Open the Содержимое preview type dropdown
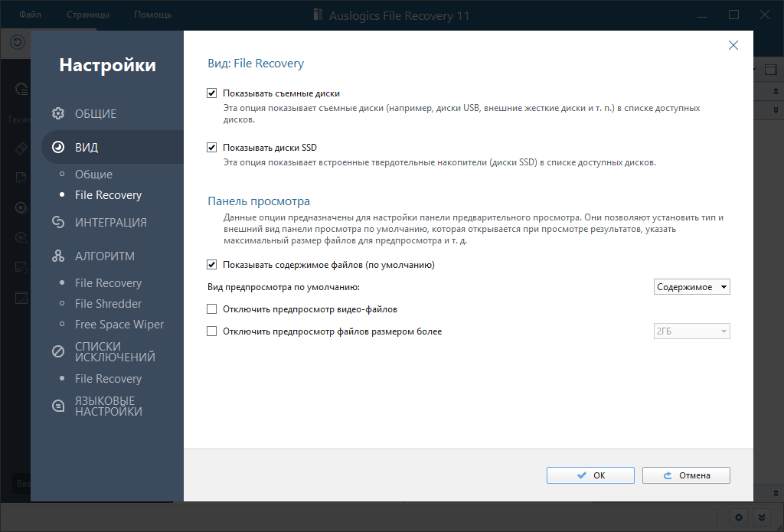This screenshot has height=532, width=784. (691, 287)
